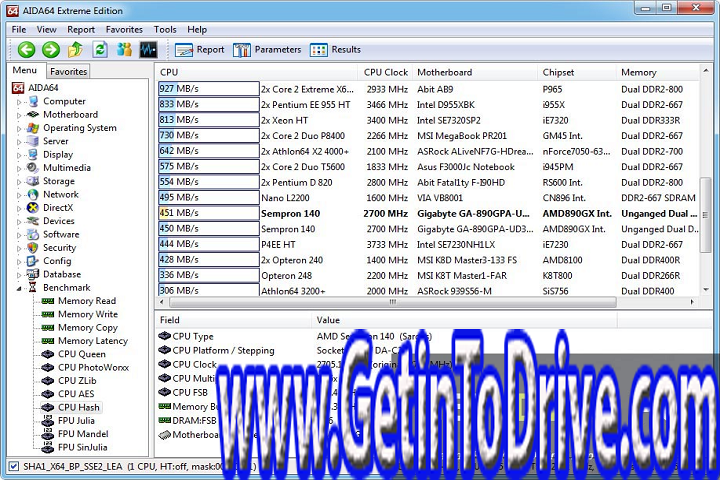
Task: Sort results by CPU Clock column
Action: (386, 72)
